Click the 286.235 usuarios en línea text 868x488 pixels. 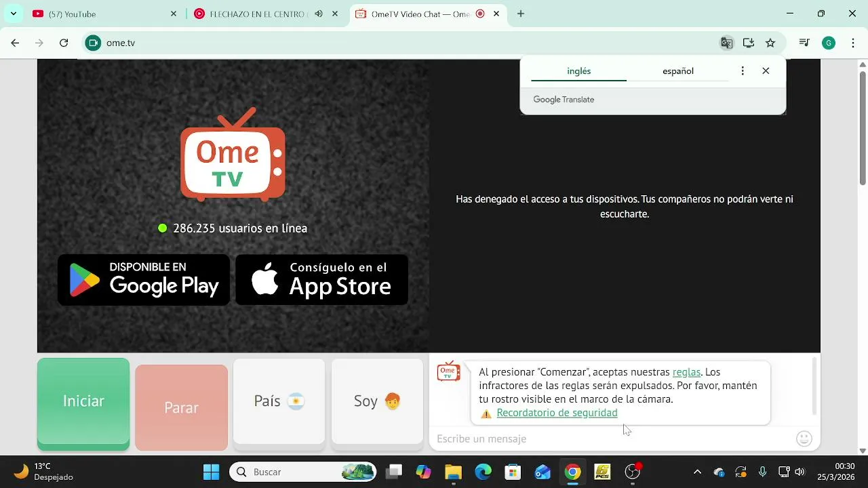click(240, 228)
